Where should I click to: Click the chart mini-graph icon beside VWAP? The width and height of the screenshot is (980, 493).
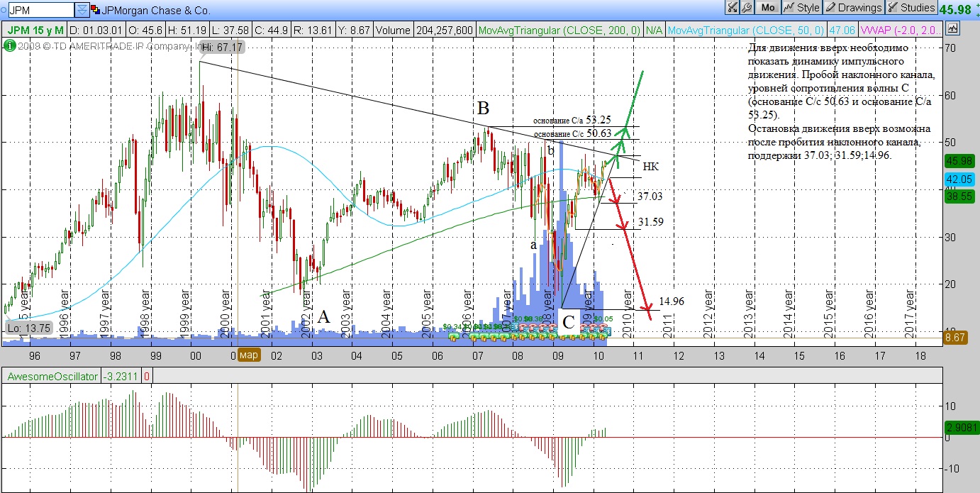952,29
